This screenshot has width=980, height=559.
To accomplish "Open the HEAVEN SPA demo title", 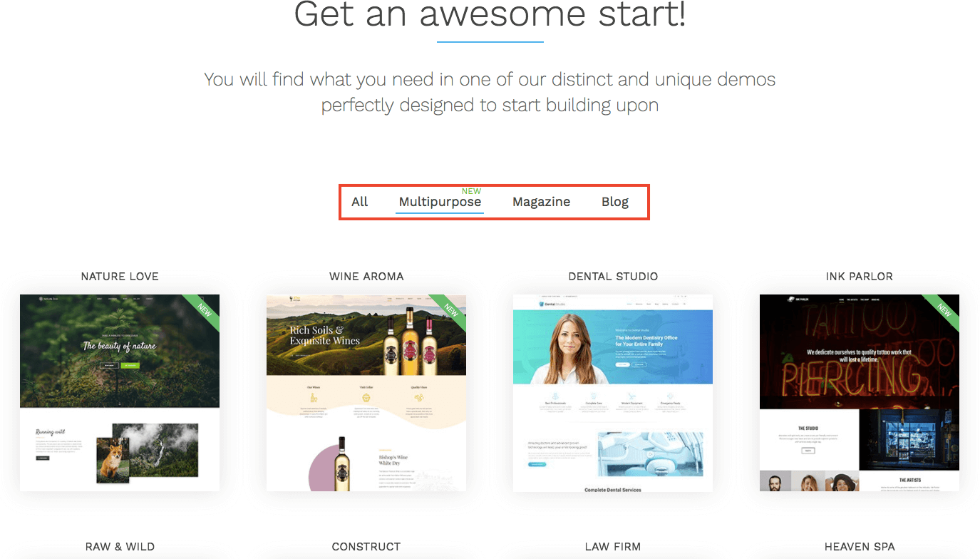I will [860, 547].
